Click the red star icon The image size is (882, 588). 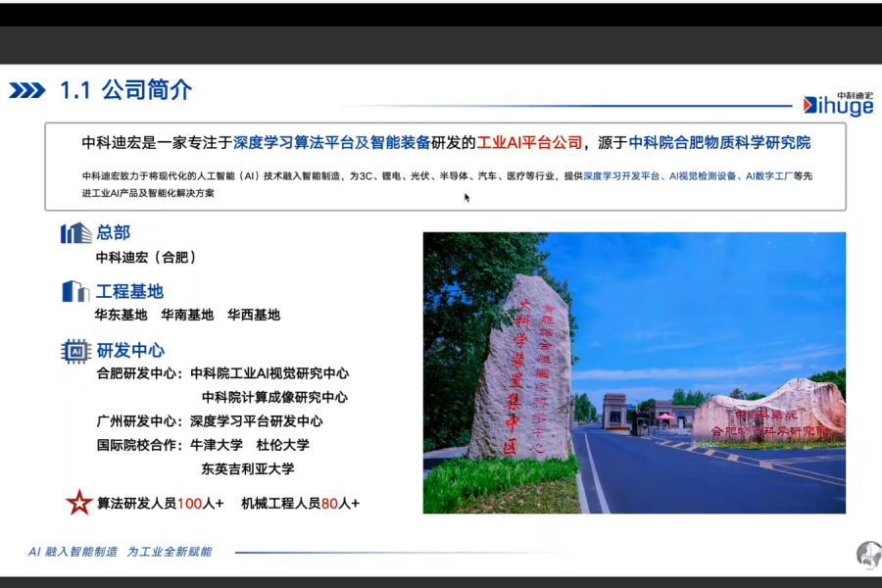coord(78,503)
